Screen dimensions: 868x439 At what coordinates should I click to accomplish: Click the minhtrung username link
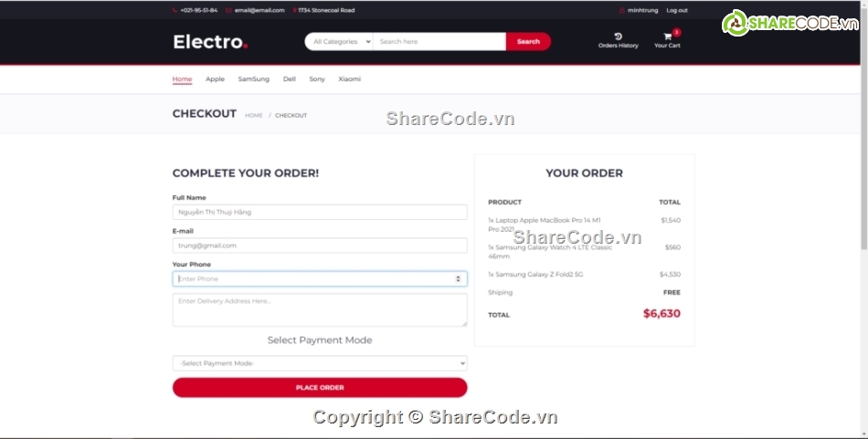coord(642,11)
